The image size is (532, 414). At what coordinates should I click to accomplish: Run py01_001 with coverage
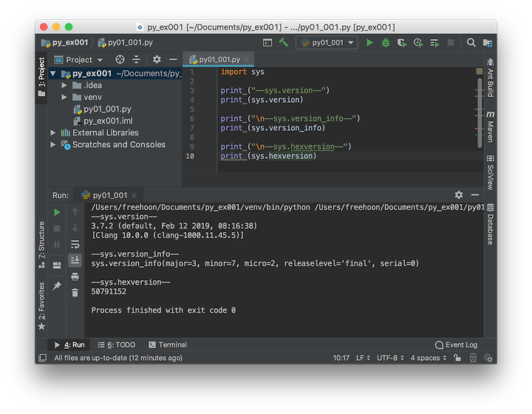click(x=402, y=43)
